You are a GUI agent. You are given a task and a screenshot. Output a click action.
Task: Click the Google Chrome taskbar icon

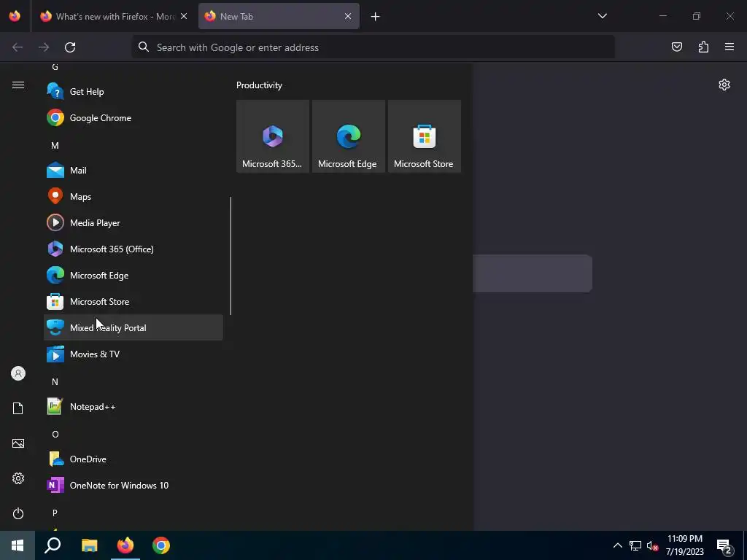tap(161, 545)
